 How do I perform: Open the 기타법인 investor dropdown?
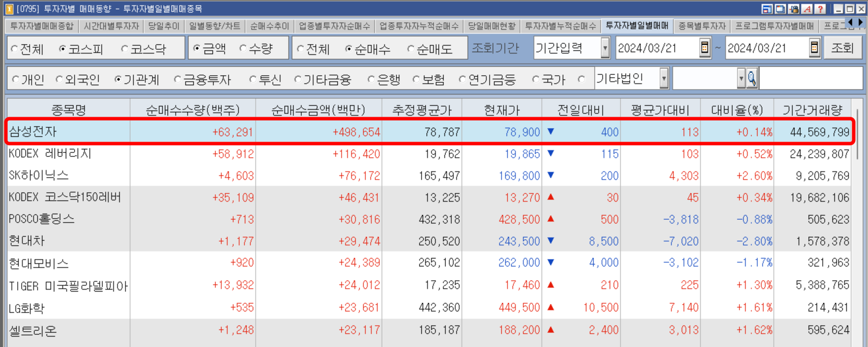[x=664, y=79]
